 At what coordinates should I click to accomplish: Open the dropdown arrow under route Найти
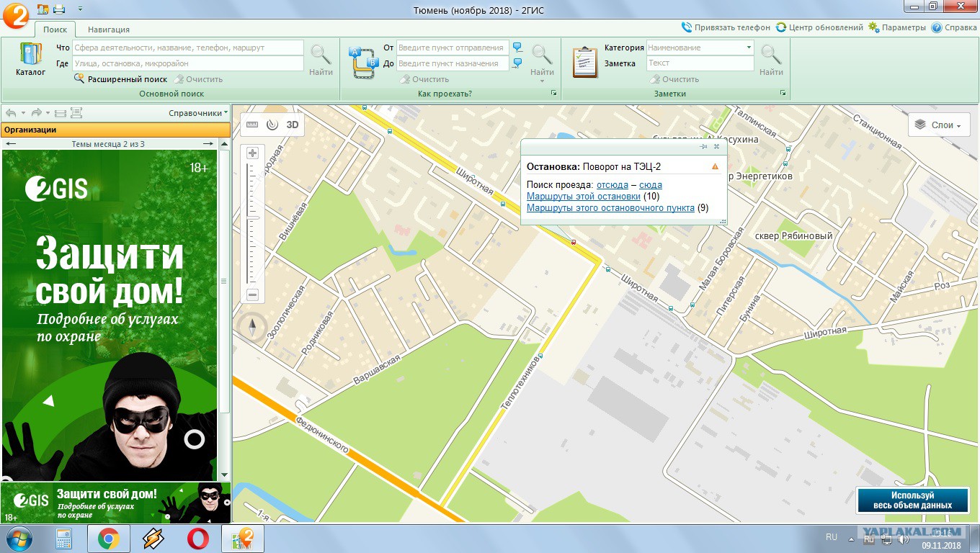point(542,81)
